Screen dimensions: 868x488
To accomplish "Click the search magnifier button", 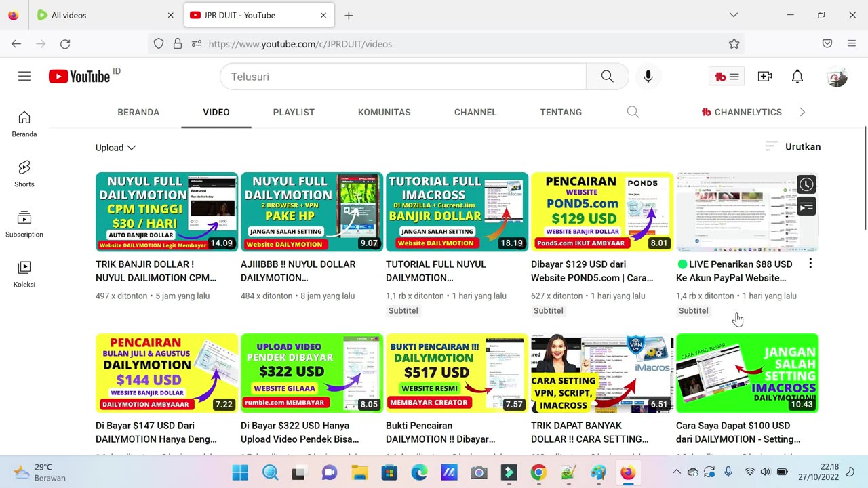I will pos(607,77).
